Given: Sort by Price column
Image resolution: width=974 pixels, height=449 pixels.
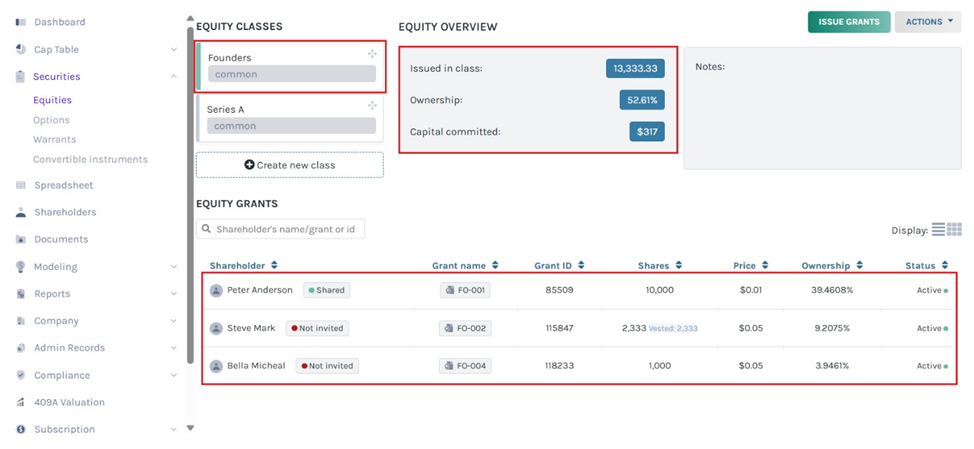Looking at the screenshot, I should [750, 266].
